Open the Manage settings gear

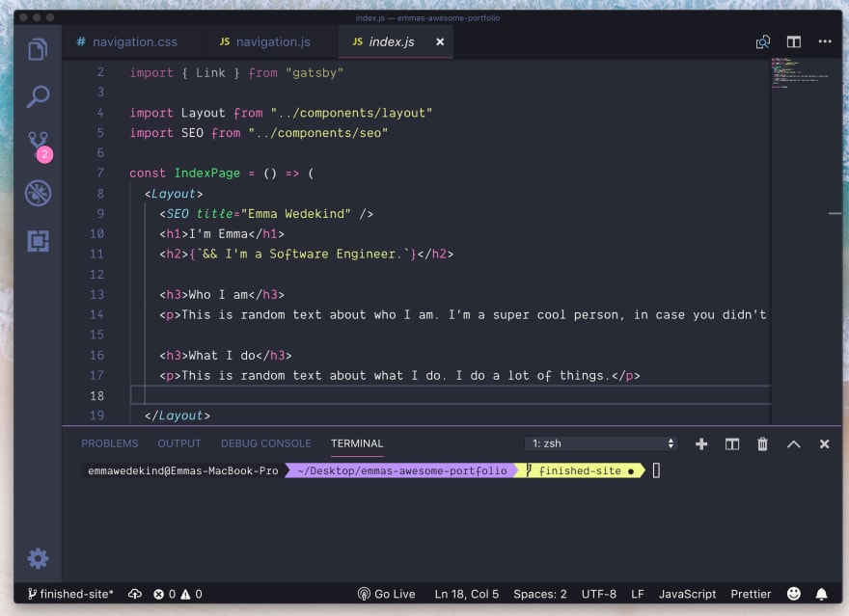[38, 558]
